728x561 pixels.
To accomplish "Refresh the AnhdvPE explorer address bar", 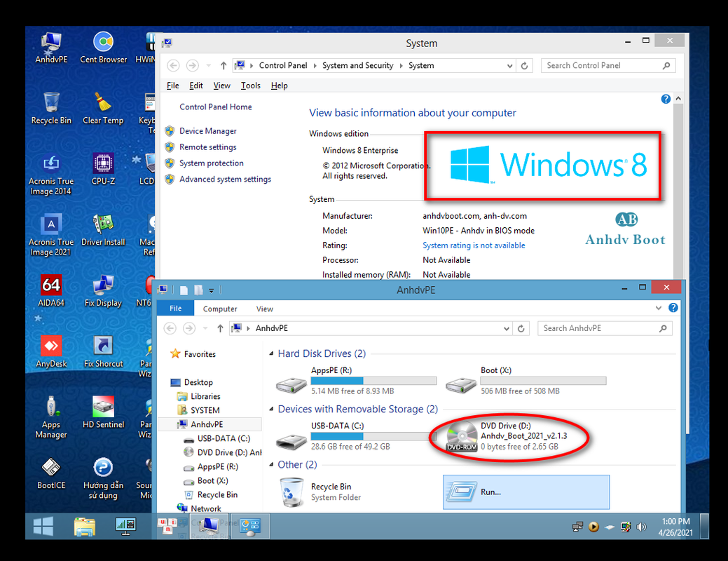I will pos(521,328).
